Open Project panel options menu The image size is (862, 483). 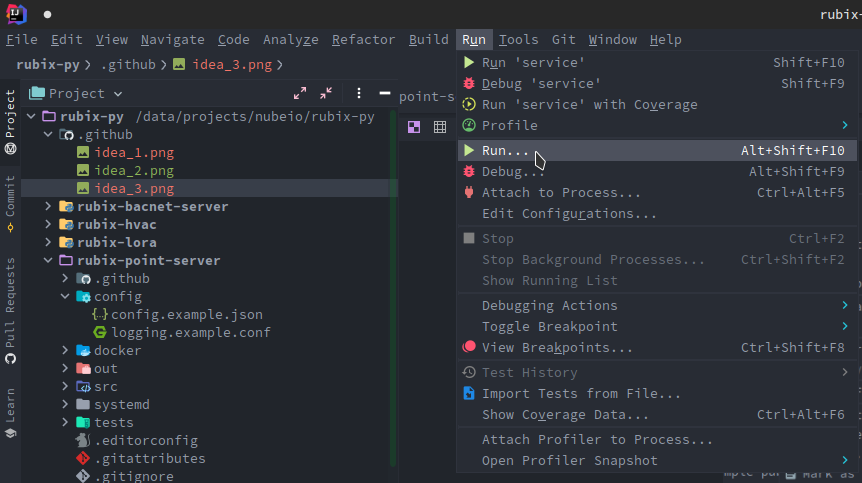(x=359, y=93)
